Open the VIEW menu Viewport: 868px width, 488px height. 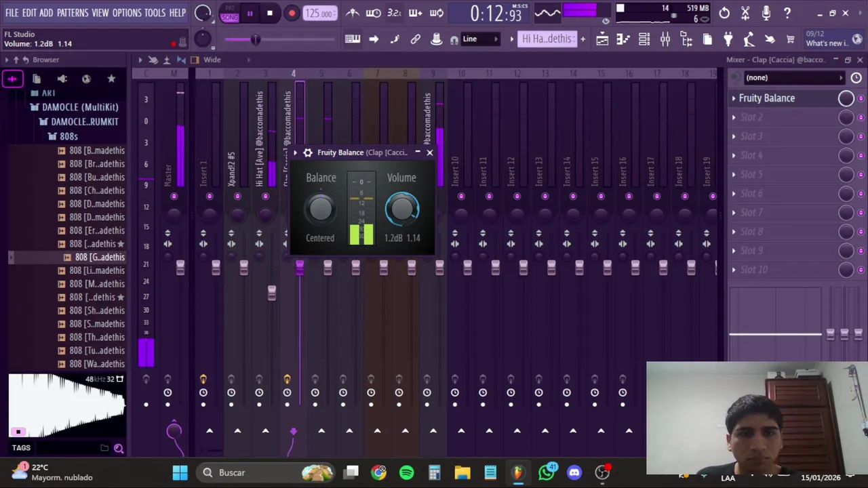[x=100, y=13]
